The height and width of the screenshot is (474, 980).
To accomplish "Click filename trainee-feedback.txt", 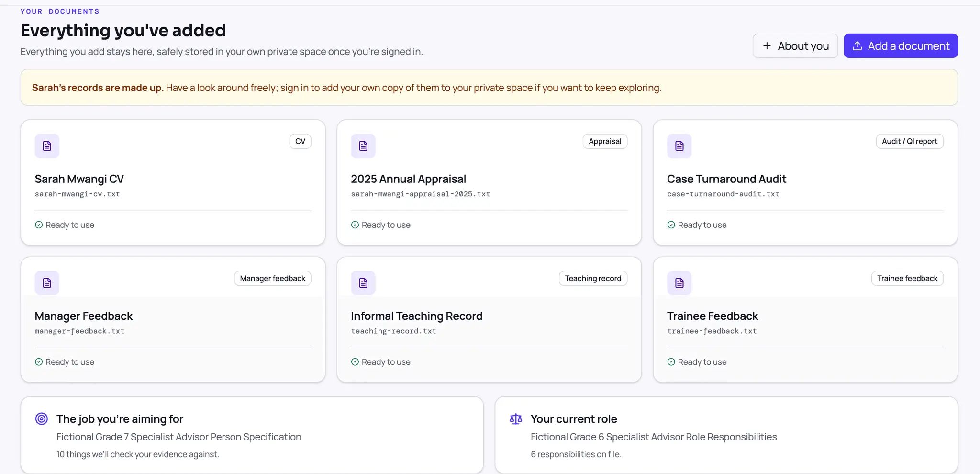I will (x=712, y=331).
